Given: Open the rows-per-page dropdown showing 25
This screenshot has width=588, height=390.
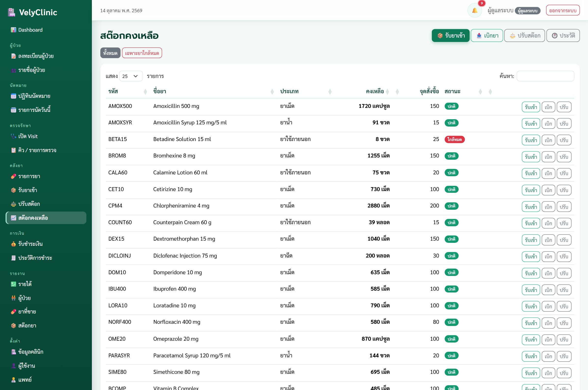Looking at the screenshot, I should (131, 76).
